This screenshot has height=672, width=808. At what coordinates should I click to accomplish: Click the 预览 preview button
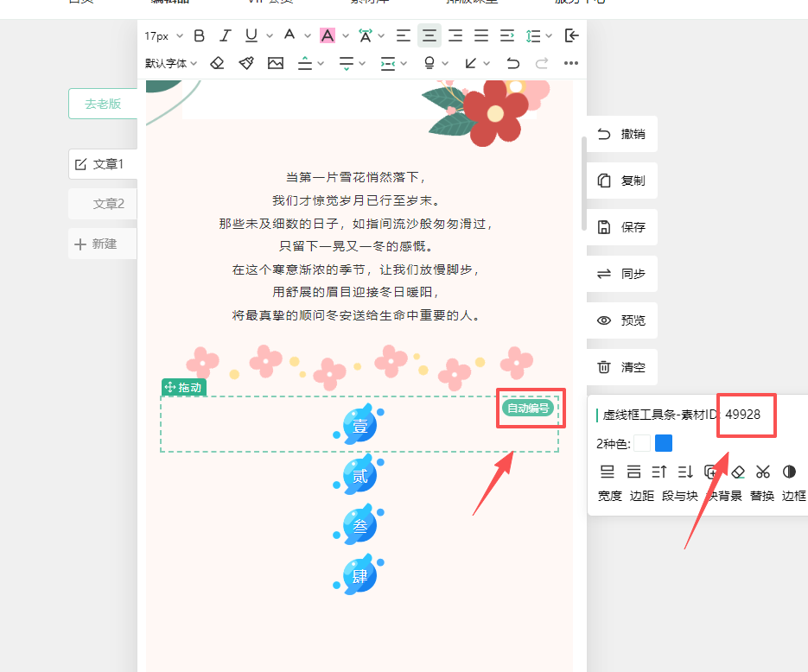coord(622,320)
